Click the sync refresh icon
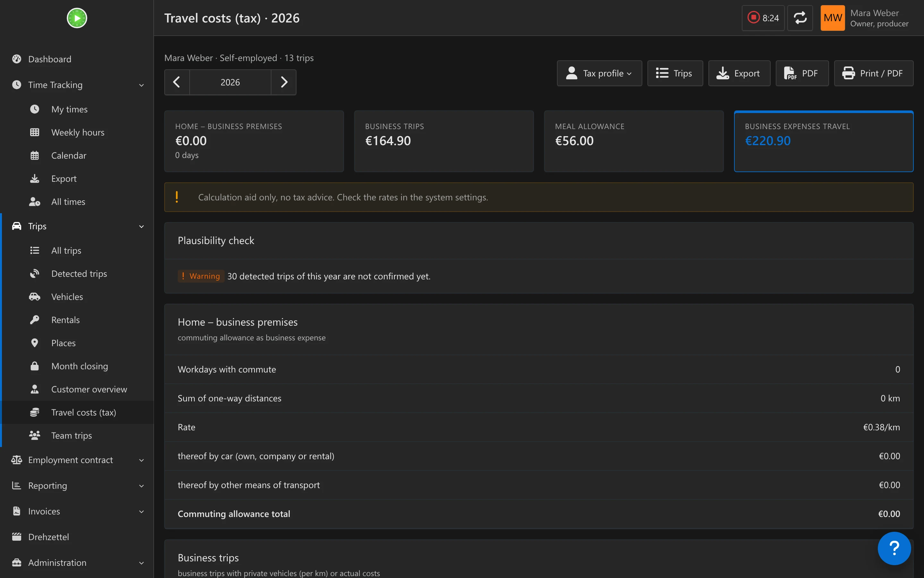Screen dimensions: 924x578 [x=800, y=18]
